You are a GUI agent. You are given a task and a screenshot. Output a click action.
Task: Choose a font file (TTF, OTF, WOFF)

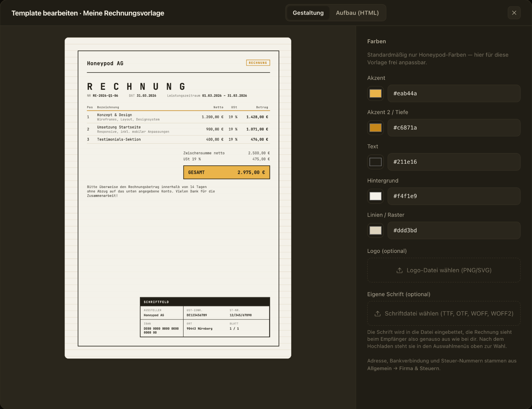[444, 313]
